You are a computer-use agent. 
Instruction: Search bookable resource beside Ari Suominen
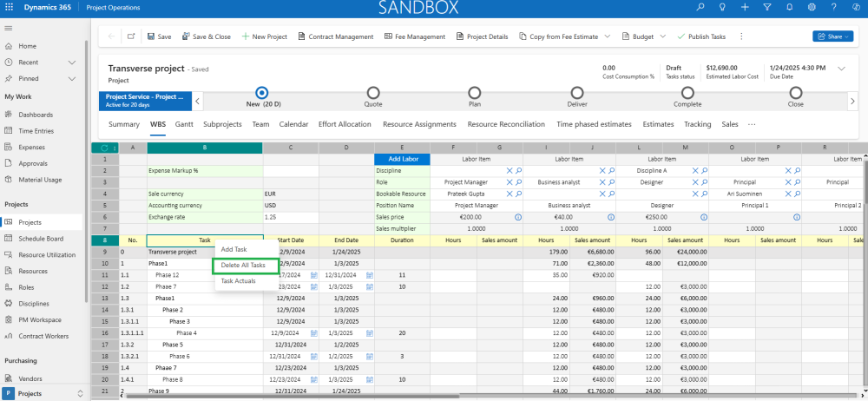(x=798, y=194)
